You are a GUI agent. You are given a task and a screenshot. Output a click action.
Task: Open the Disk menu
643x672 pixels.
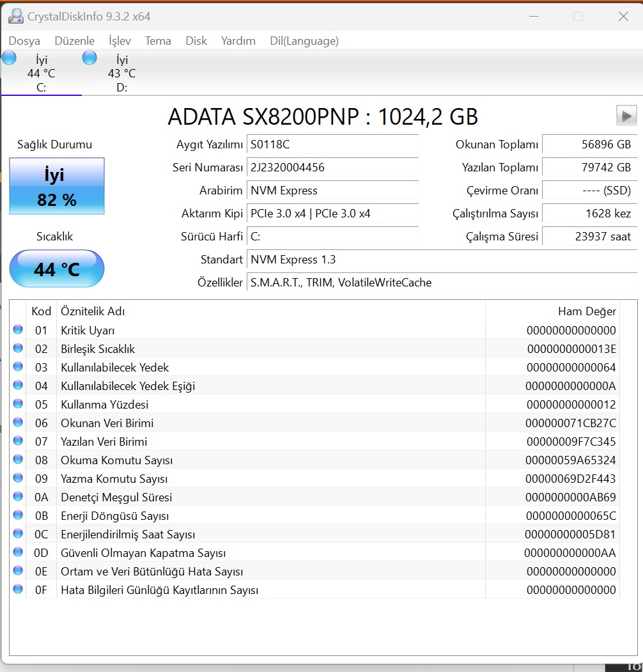pyautogui.click(x=196, y=41)
